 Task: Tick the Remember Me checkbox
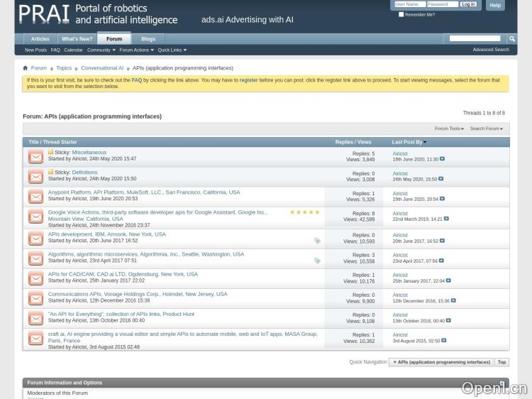[401, 15]
